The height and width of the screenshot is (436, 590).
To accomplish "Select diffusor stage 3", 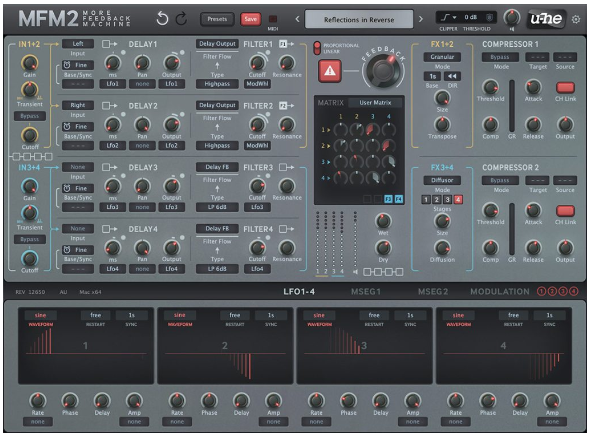I will coord(447,199).
